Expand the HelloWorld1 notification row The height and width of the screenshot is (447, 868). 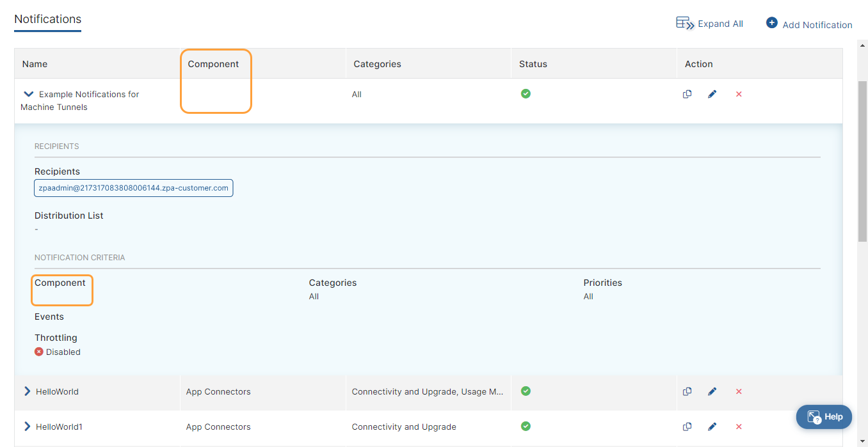click(27, 427)
